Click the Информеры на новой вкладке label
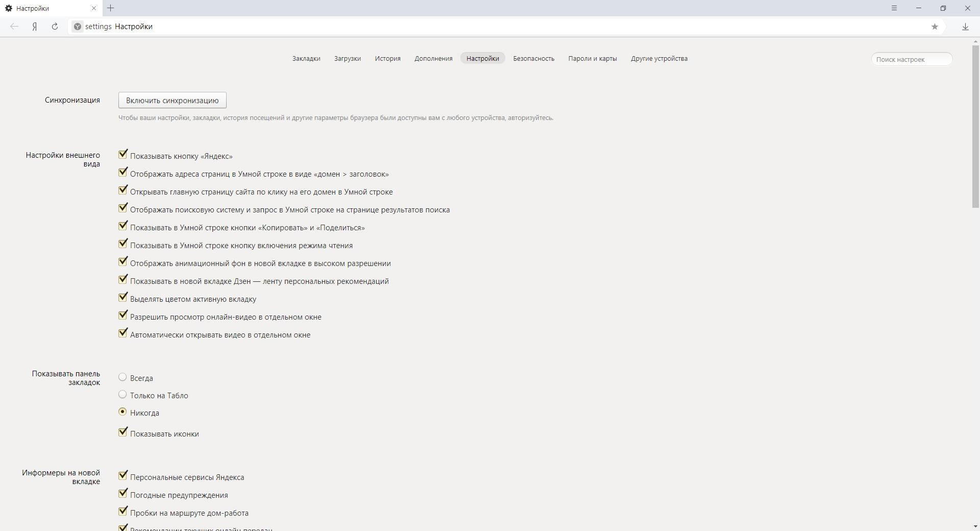Image resolution: width=980 pixels, height=531 pixels. click(x=61, y=477)
